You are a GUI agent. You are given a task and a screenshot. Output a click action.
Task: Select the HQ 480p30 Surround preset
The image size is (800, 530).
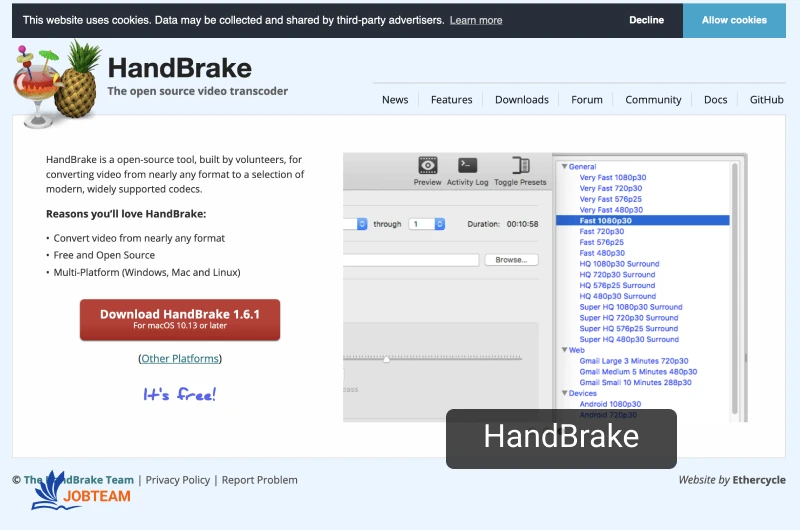pos(618,296)
